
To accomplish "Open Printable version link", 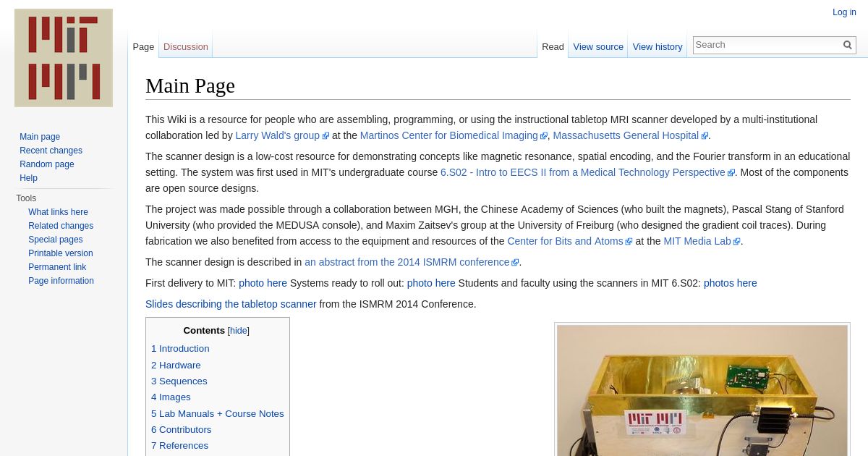I will 61,253.
